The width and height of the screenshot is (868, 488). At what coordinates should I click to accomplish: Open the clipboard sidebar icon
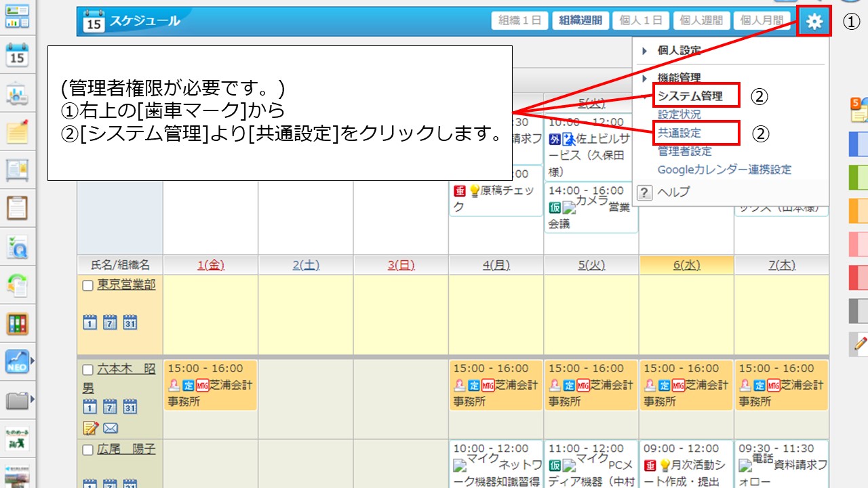coord(17,208)
